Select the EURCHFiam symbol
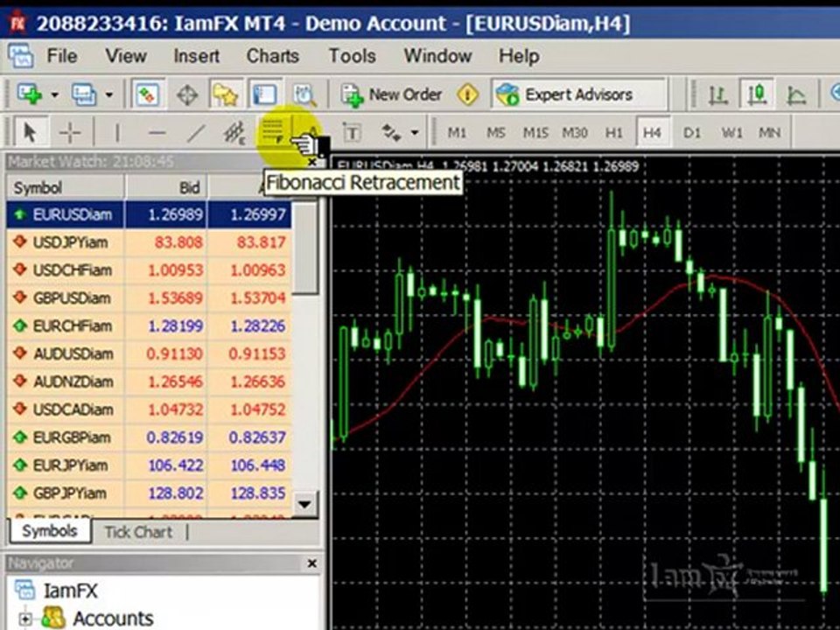 (73, 325)
